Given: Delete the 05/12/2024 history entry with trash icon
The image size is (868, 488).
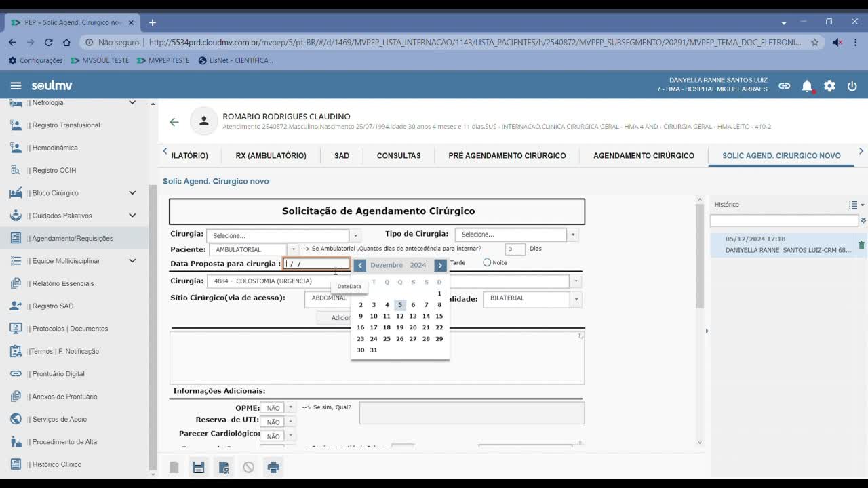Looking at the screenshot, I should [861, 246].
